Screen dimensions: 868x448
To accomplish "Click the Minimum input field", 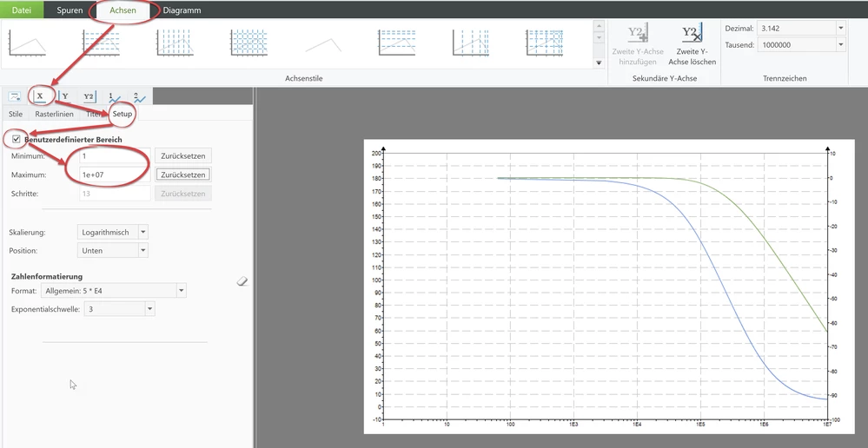I will point(116,156).
